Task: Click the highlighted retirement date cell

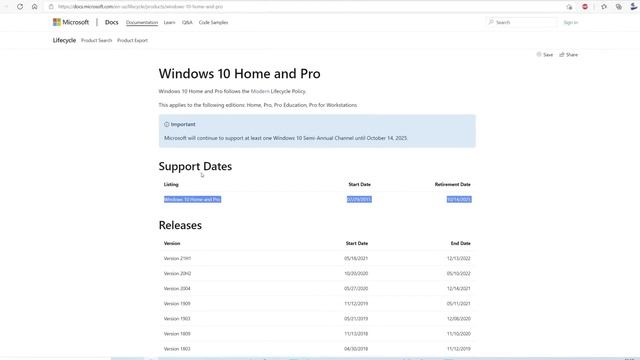Action: click(x=459, y=200)
